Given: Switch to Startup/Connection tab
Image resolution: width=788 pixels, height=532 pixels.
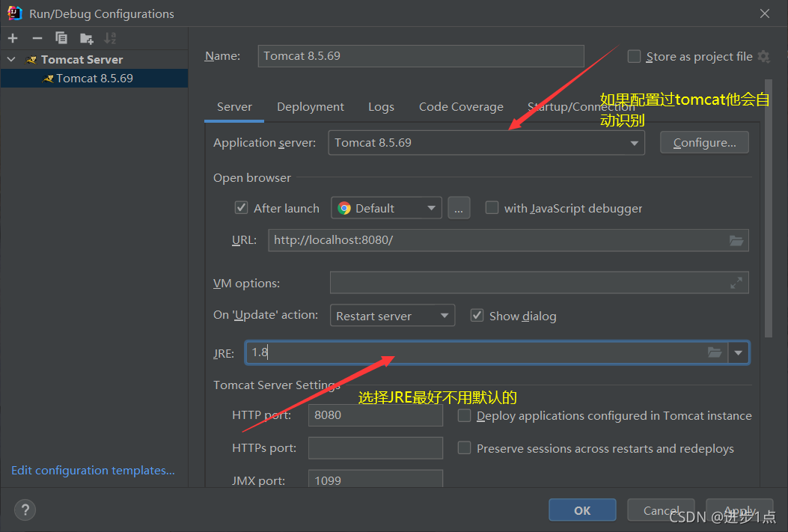Looking at the screenshot, I should click(581, 107).
